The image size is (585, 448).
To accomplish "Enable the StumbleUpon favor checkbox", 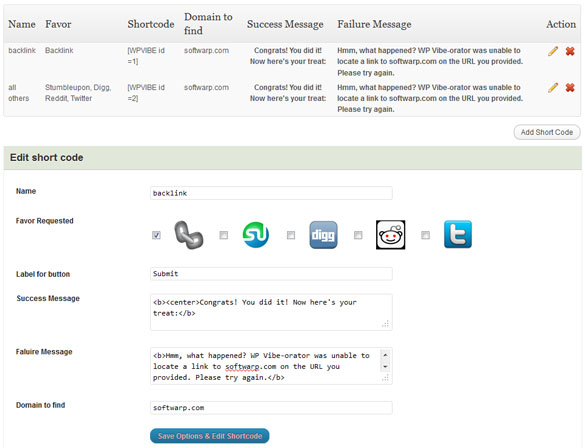I will tap(223, 235).
